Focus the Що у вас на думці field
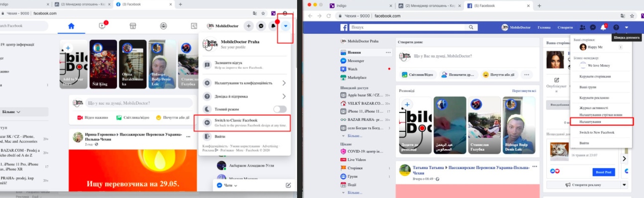 click(138, 103)
